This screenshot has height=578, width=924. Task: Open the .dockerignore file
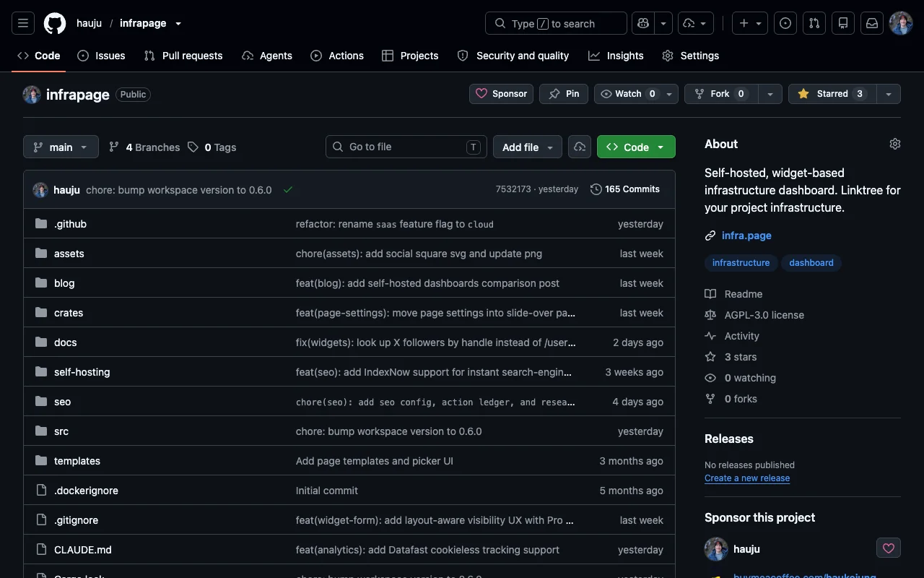pyautogui.click(x=86, y=491)
